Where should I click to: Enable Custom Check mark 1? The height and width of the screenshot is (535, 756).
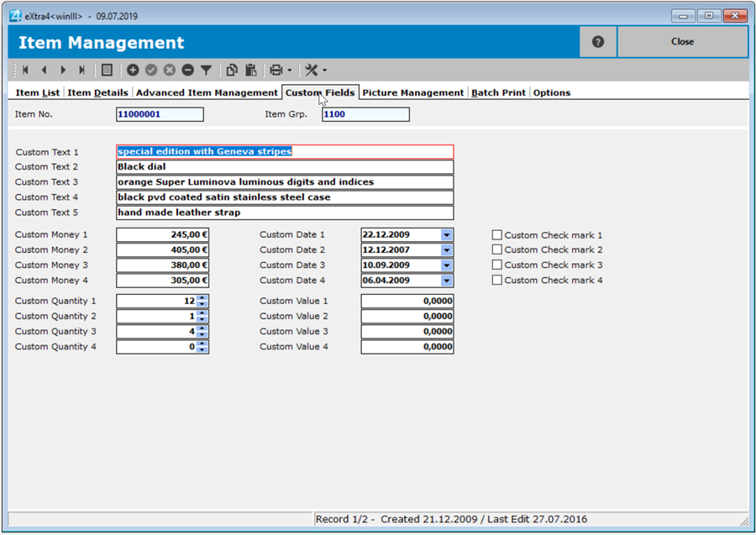(497, 235)
